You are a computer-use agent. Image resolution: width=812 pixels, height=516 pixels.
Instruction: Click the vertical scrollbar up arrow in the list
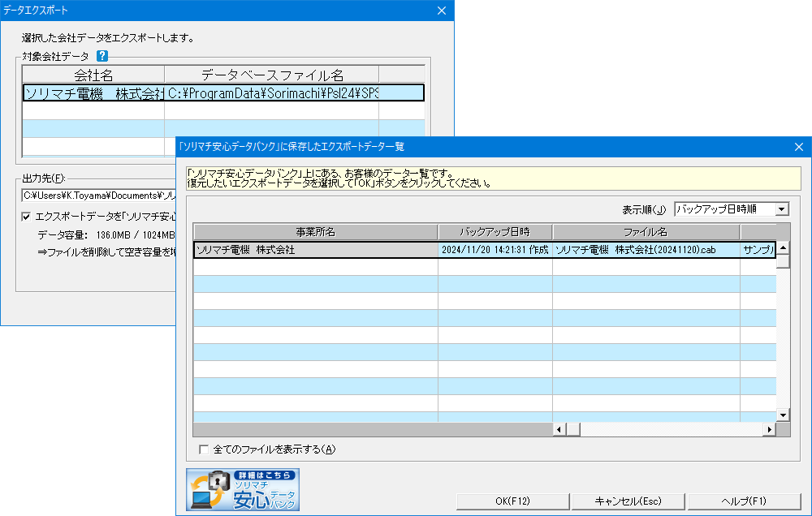click(783, 248)
